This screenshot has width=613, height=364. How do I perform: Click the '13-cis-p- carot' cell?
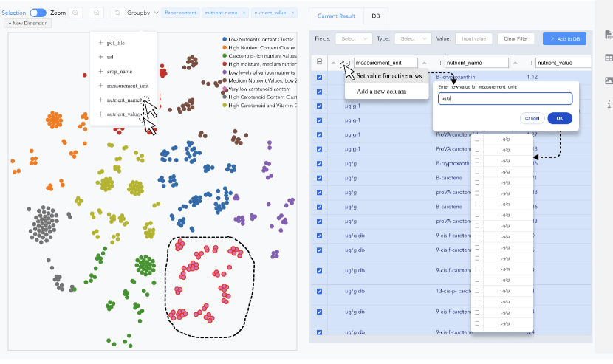tap(453, 291)
